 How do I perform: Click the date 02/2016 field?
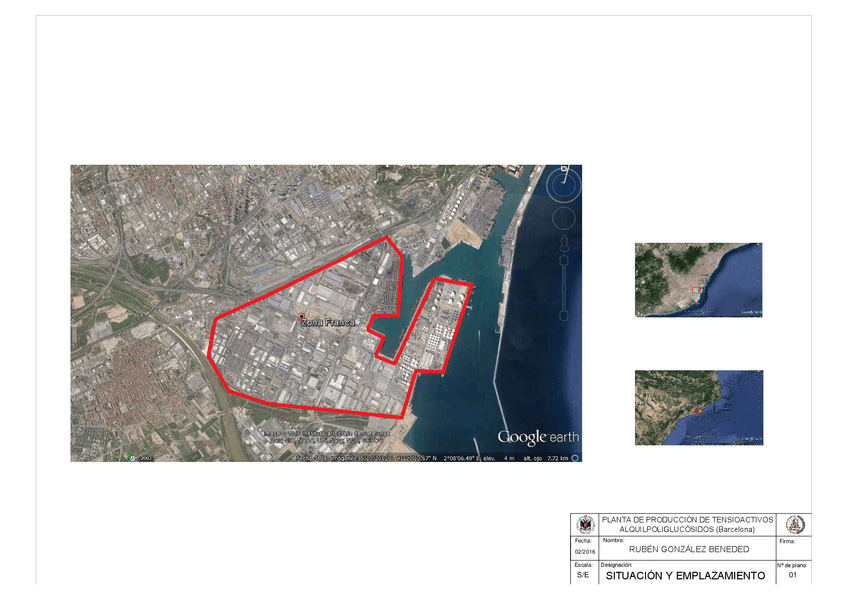[584, 553]
